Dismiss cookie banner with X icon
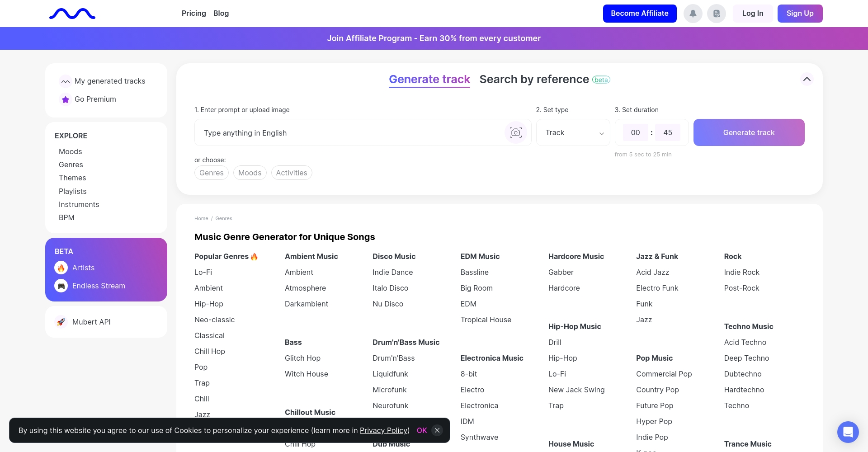Viewport: 868px width, 452px height. (437, 430)
